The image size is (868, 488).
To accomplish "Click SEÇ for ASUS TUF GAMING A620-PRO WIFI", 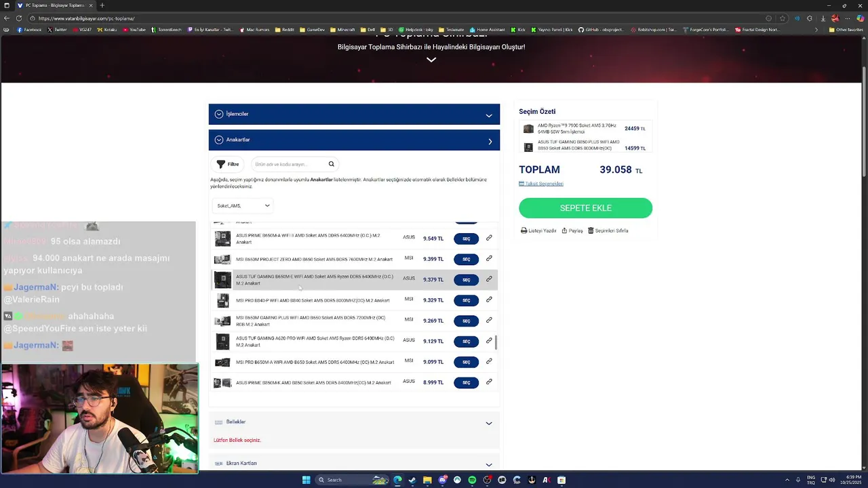I will (466, 342).
